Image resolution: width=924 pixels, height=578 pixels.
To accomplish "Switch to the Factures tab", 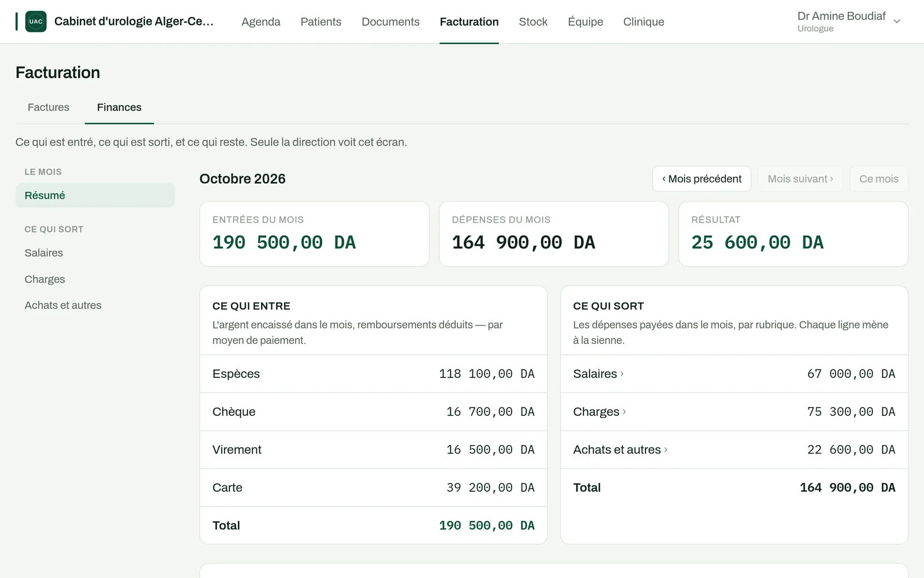I will [49, 108].
